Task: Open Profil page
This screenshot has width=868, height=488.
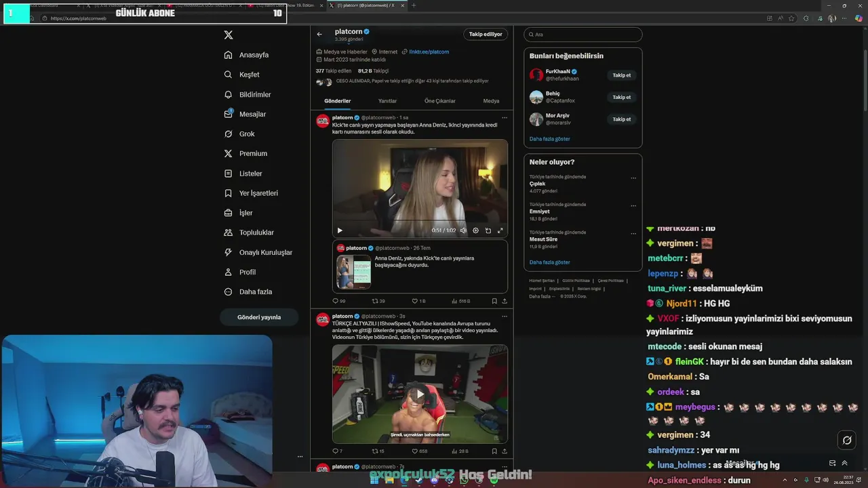Action: [240, 272]
